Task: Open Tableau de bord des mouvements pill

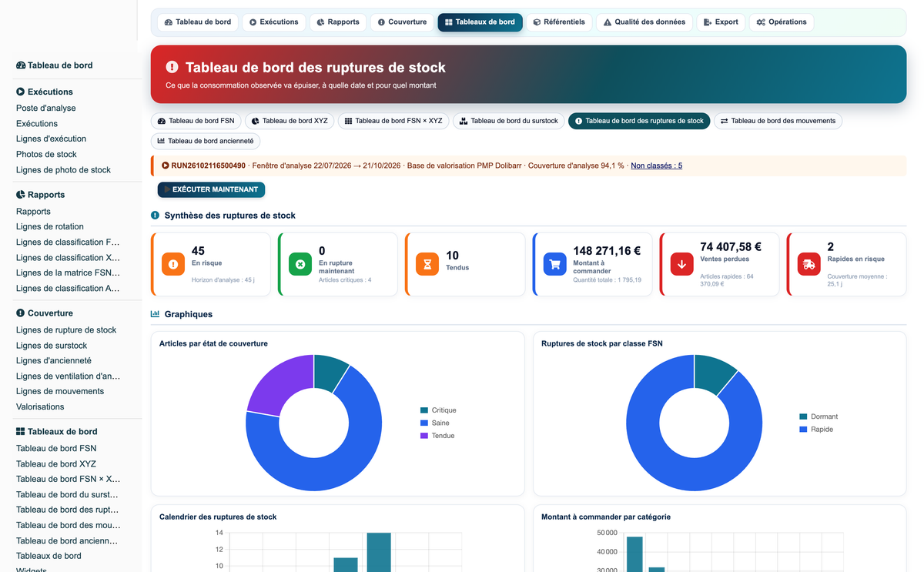Action: 778,121
